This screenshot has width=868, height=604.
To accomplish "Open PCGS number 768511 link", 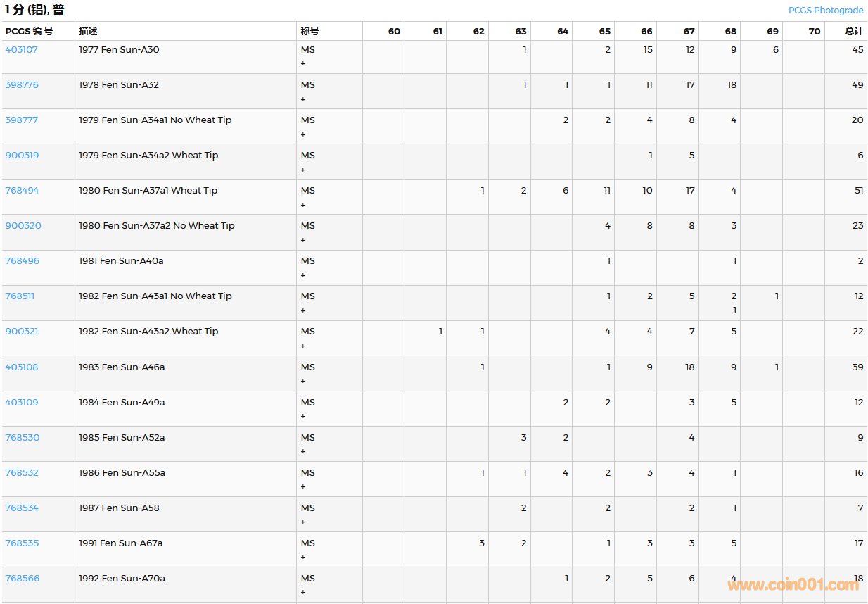I will coord(20,296).
